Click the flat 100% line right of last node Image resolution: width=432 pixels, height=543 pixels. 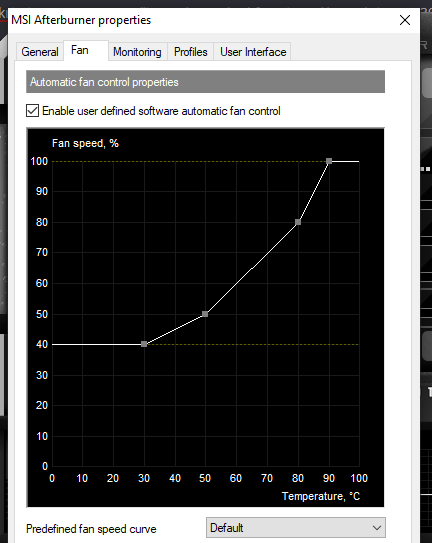click(x=345, y=161)
